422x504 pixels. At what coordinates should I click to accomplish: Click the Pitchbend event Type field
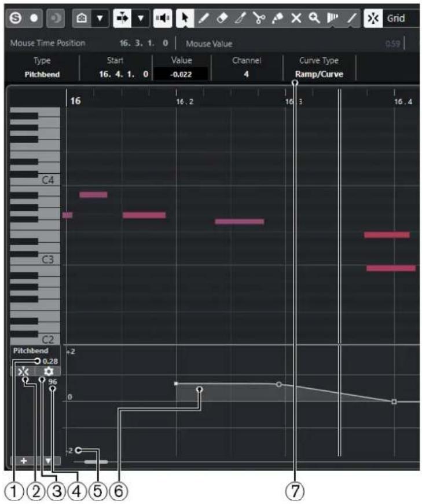tap(42, 74)
